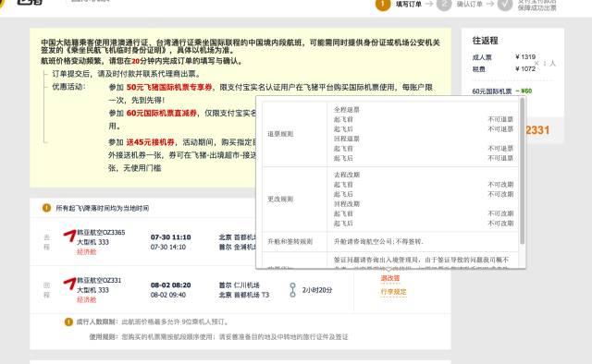The height and width of the screenshot is (364, 592).
Task: Click the 回程改期 text in popup
Action: pyautogui.click(x=347, y=203)
